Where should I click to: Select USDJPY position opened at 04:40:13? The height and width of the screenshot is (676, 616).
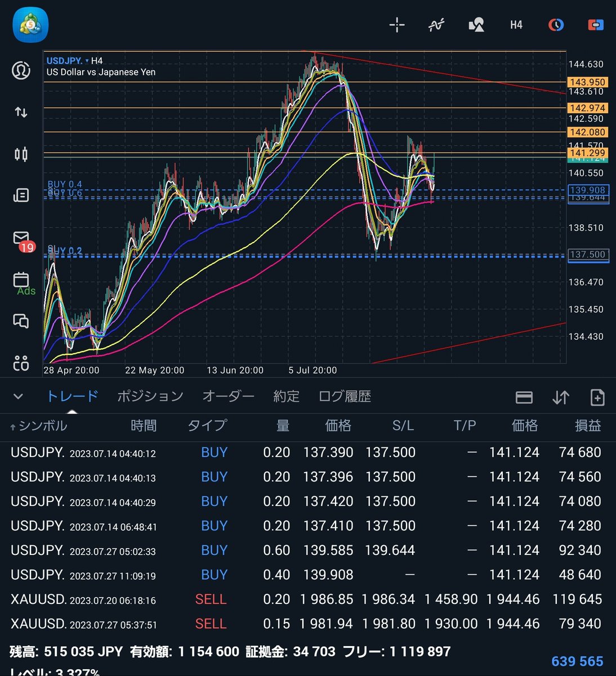[x=308, y=477]
